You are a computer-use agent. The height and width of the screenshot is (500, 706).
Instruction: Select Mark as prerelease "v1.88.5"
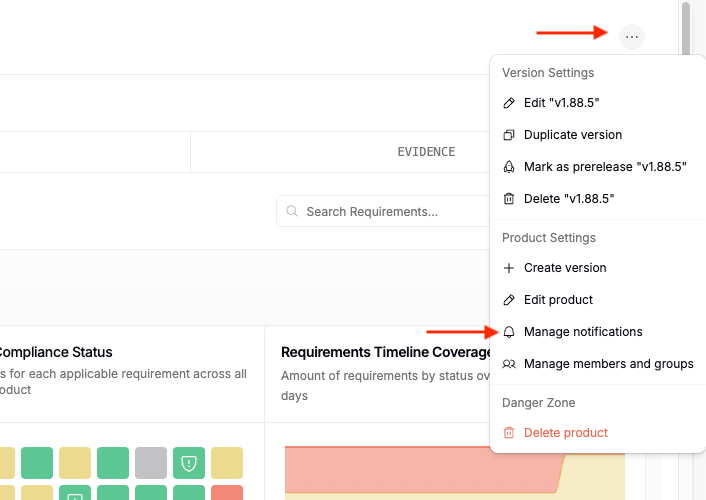pyautogui.click(x=597, y=167)
